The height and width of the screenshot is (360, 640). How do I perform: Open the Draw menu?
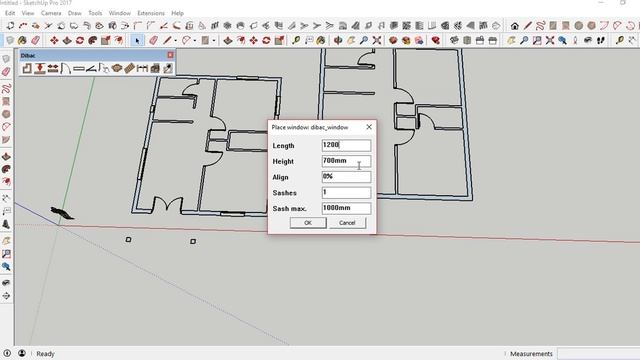75,13
